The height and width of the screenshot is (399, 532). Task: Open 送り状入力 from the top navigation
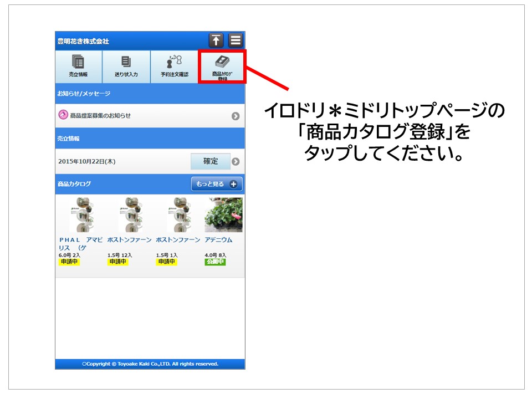[126, 67]
